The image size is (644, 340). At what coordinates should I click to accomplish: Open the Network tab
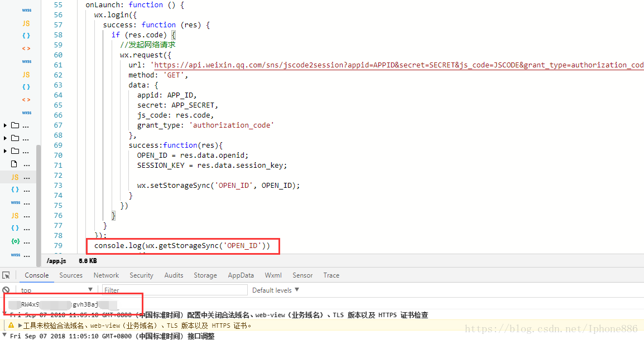pyautogui.click(x=106, y=275)
